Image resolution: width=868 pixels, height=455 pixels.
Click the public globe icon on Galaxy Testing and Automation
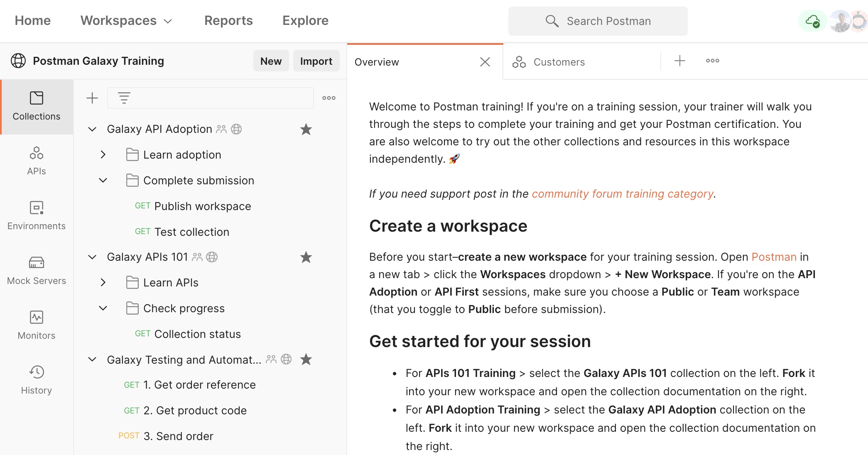[x=286, y=359]
